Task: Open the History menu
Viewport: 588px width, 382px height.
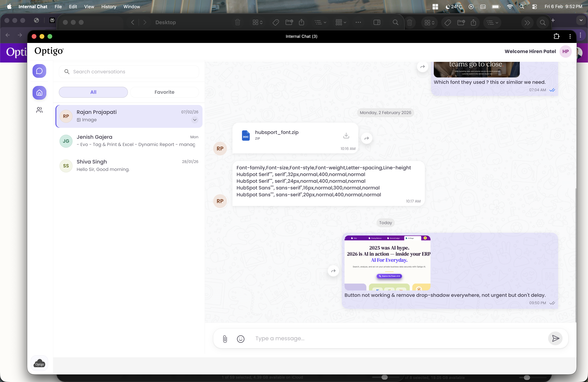Action: (108, 7)
